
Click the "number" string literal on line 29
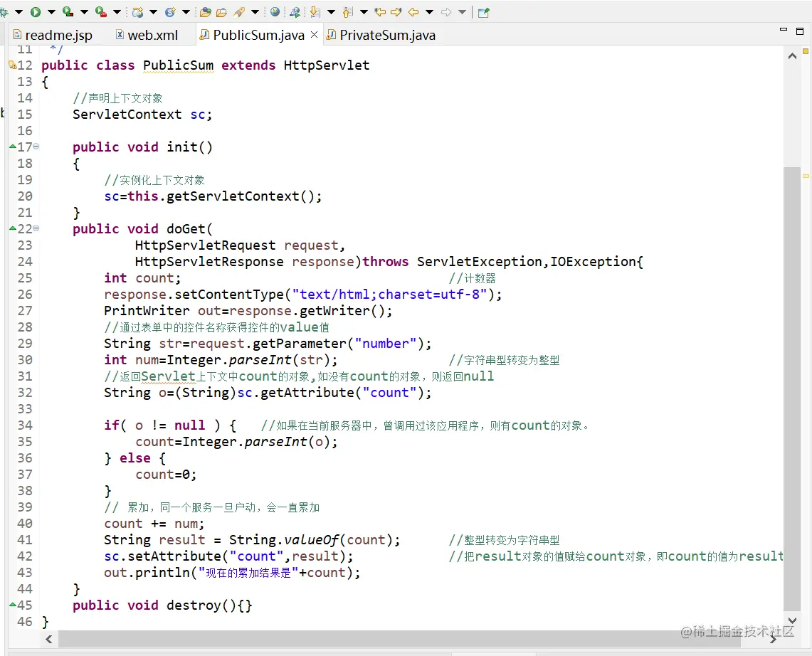385,344
